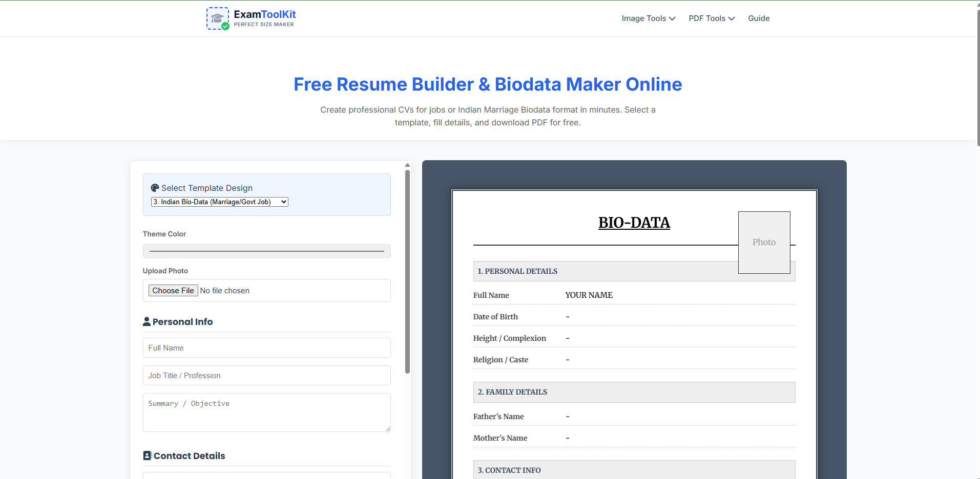The height and width of the screenshot is (479, 980).
Task: Expand the PDF Tools dropdown chevron
Action: click(x=732, y=18)
